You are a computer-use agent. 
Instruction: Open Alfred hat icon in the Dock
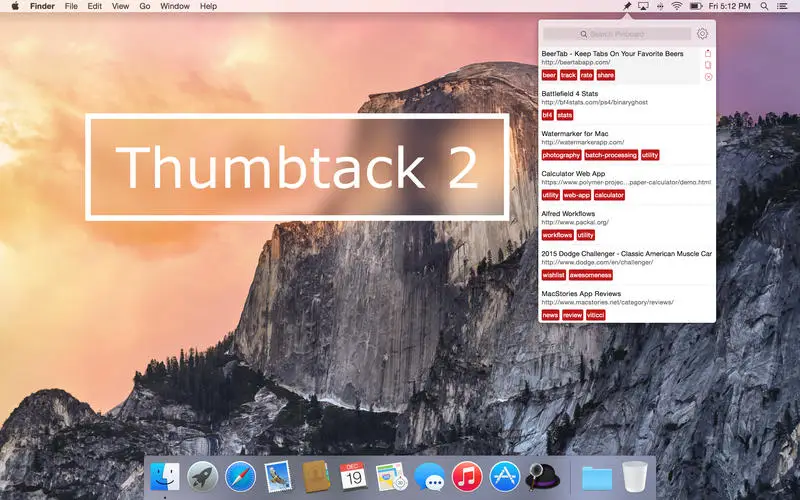point(543,477)
